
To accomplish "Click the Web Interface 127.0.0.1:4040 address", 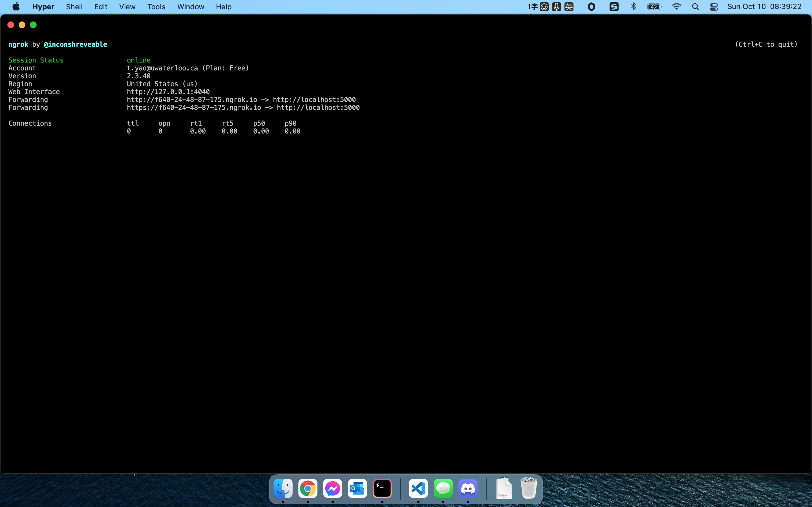I will 168,92.
